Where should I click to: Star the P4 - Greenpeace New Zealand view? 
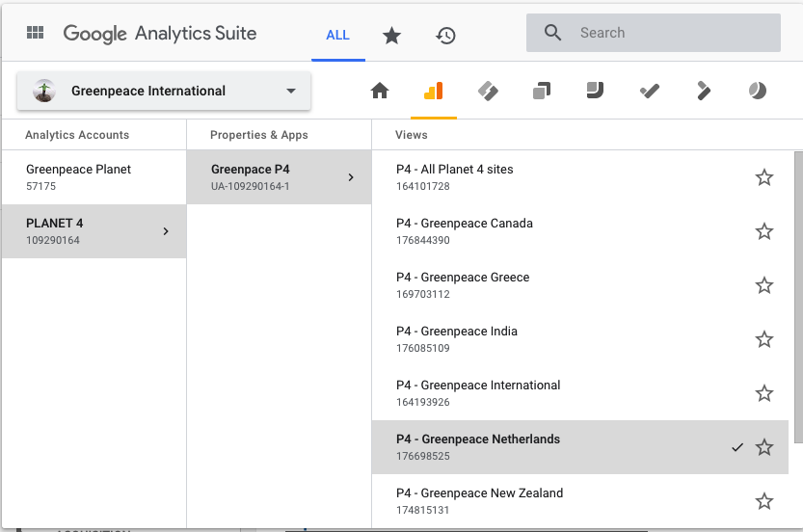point(764,501)
